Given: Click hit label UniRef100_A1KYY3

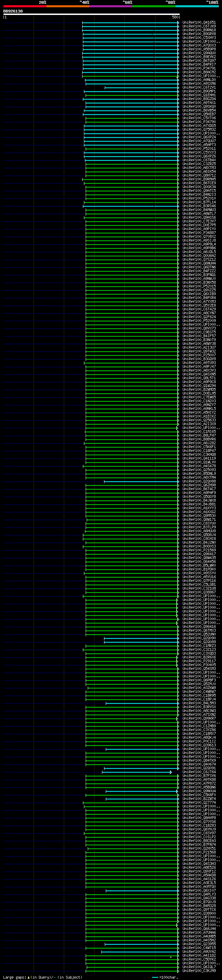Looking at the screenshot, I should click(x=199, y=508).
